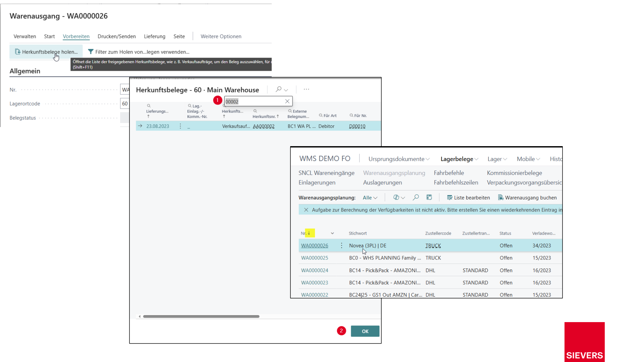Open Einlagerungen
Screen dimensions: 644x362
pos(317,183)
